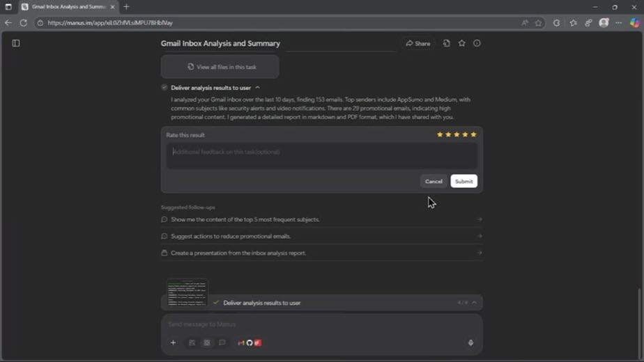Open the browser collections icon
644x362 pixels.
[588, 23]
